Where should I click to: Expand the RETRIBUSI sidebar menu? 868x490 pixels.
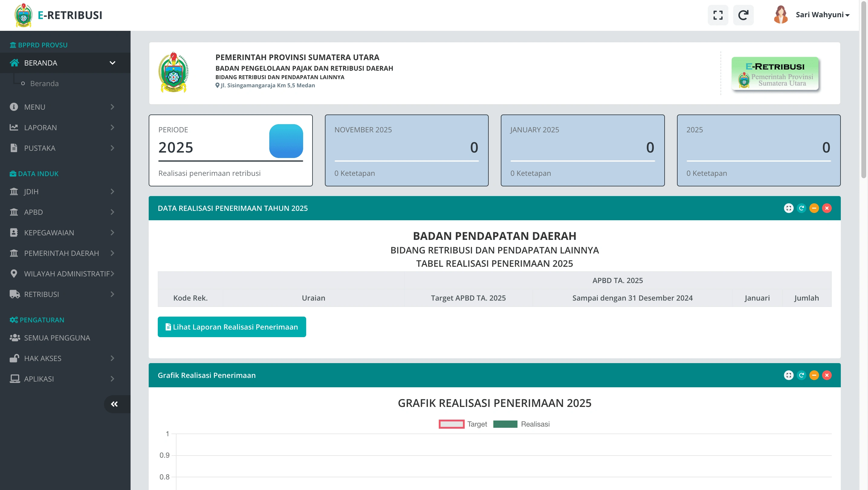point(63,294)
